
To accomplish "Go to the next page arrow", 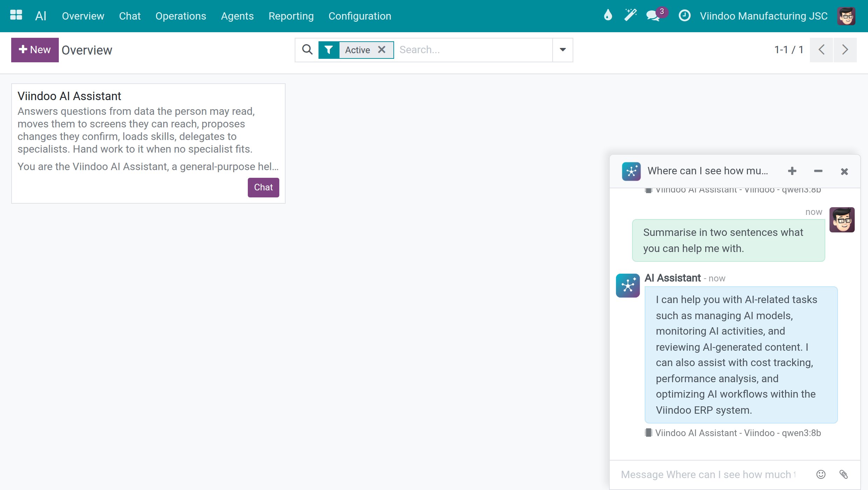I will tap(845, 50).
